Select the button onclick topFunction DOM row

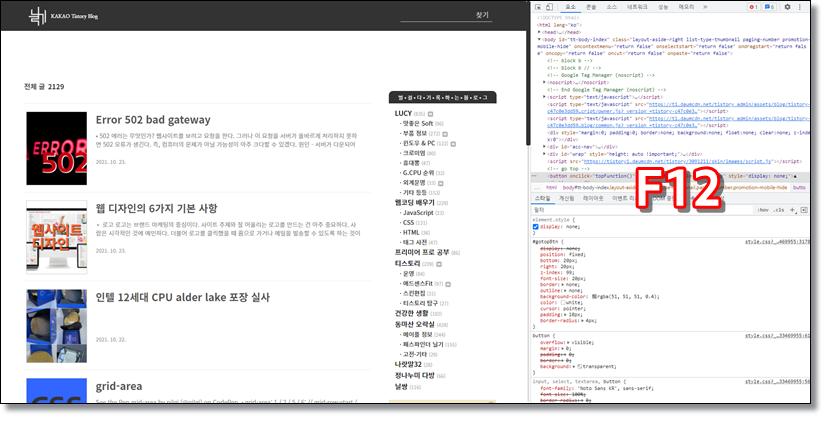(x=670, y=176)
